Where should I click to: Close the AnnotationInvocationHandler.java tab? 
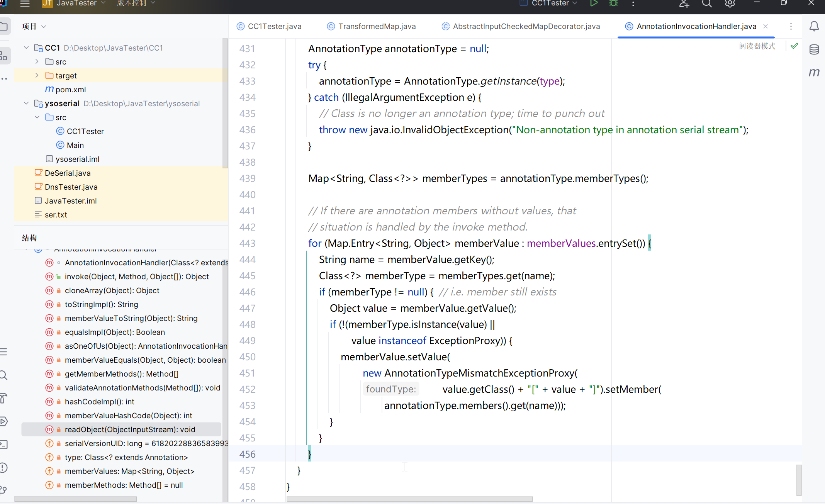click(x=766, y=26)
